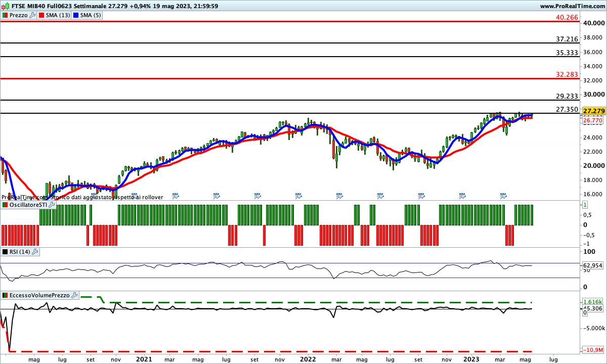The image size is (607, 364).
Task: Click the blue SMA (5) color swatch
Action: (76, 15)
